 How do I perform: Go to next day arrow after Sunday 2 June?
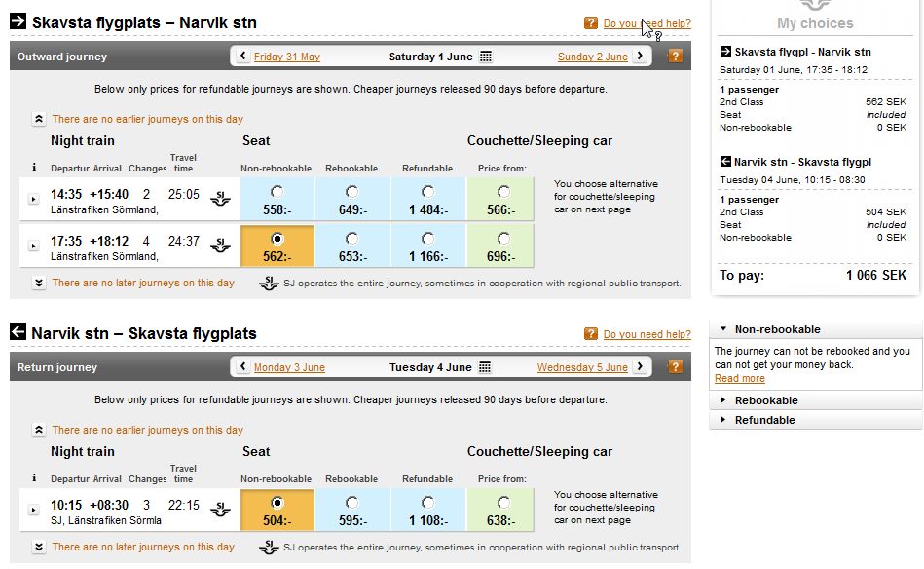tap(640, 56)
